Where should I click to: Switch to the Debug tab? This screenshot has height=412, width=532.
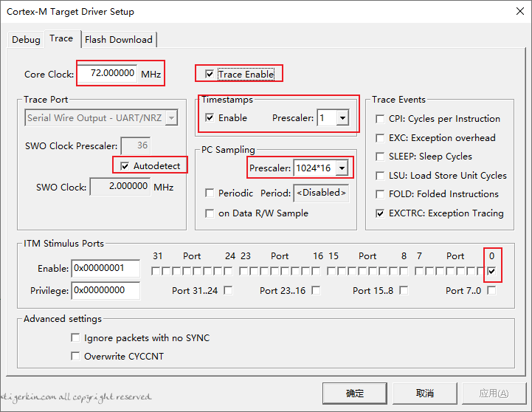(x=26, y=40)
